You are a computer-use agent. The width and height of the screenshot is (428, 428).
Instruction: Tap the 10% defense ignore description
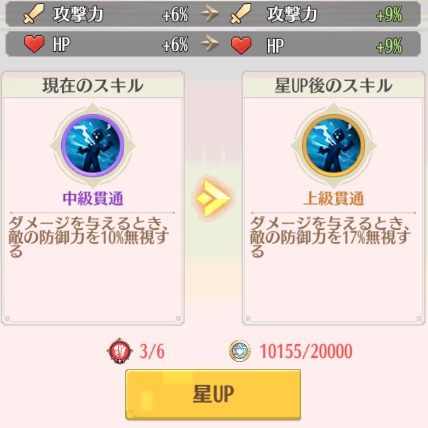(89, 237)
